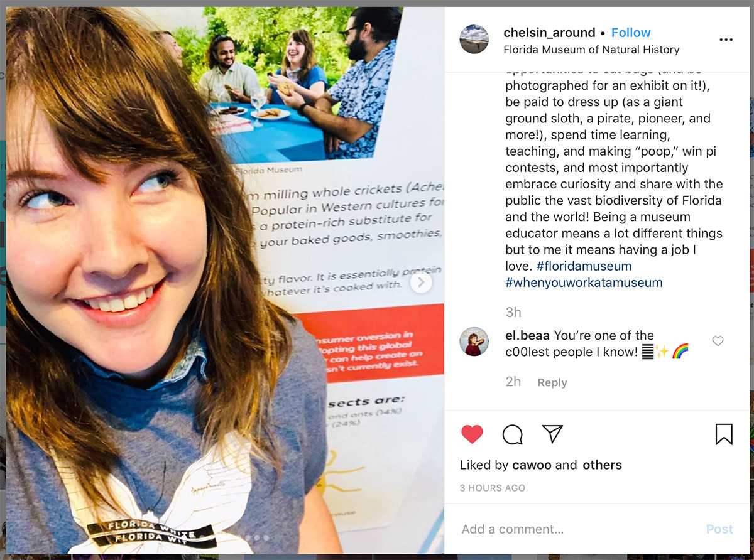Focus the Add a comment field
This screenshot has height=560, width=754.
tap(578, 529)
